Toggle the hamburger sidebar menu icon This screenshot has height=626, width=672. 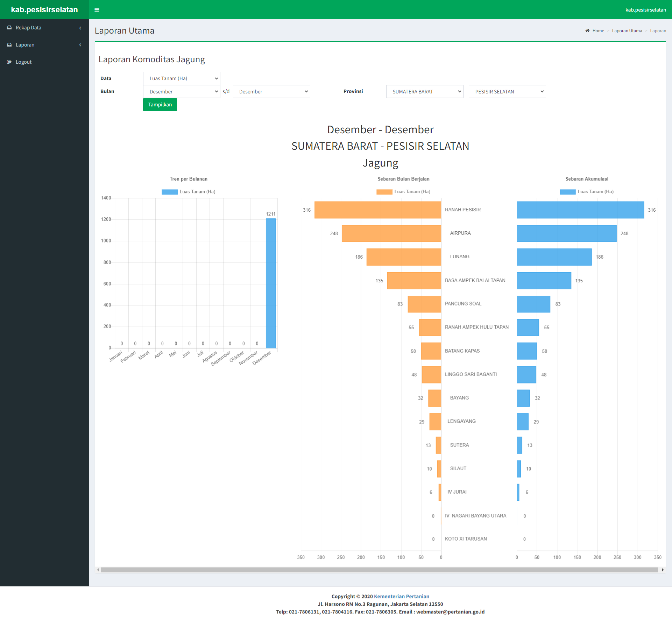[x=97, y=10]
